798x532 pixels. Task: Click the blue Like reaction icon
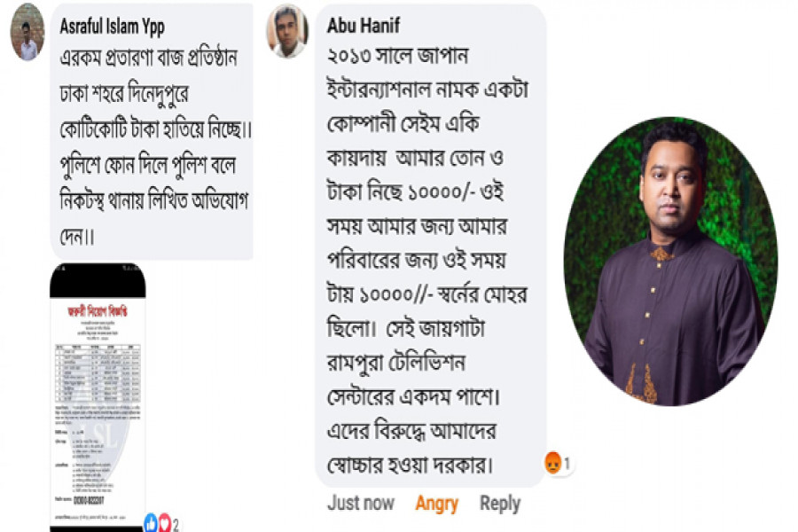[x=151, y=523]
